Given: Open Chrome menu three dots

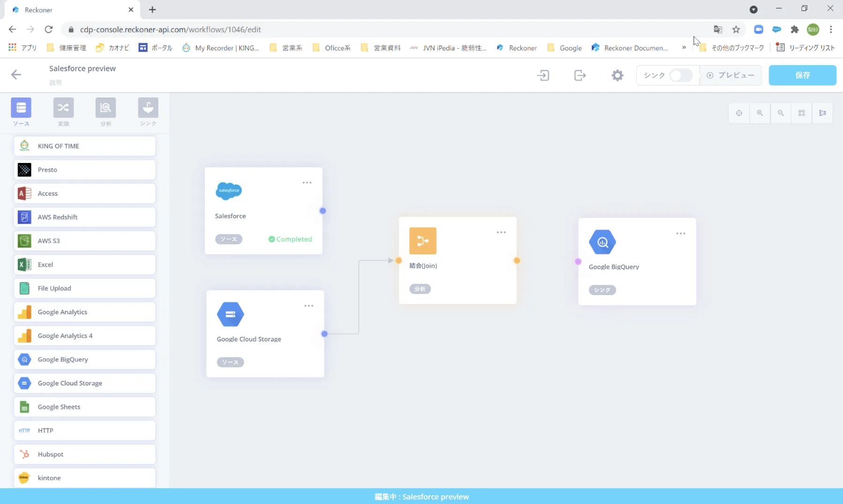Looking at the screenshot, I should (x=831, y=30).
